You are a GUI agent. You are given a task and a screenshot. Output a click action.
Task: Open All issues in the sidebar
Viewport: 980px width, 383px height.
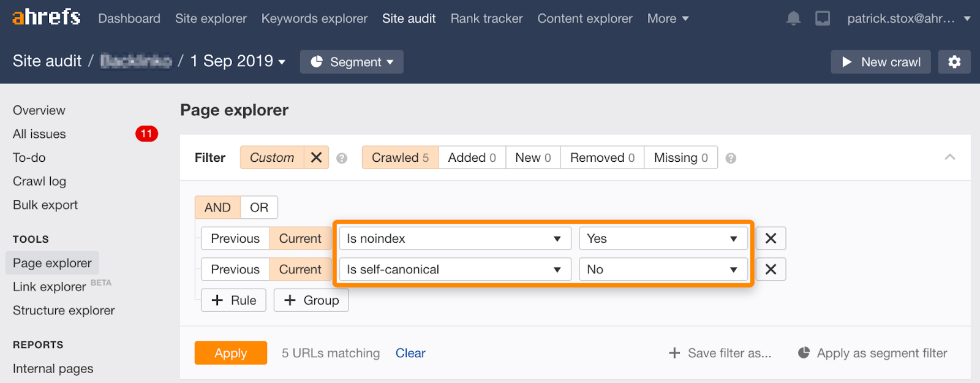(x=39, y=134)
